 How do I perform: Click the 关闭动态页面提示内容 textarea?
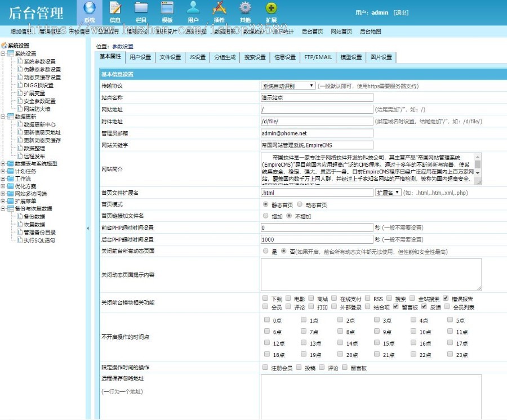[371, 275]
